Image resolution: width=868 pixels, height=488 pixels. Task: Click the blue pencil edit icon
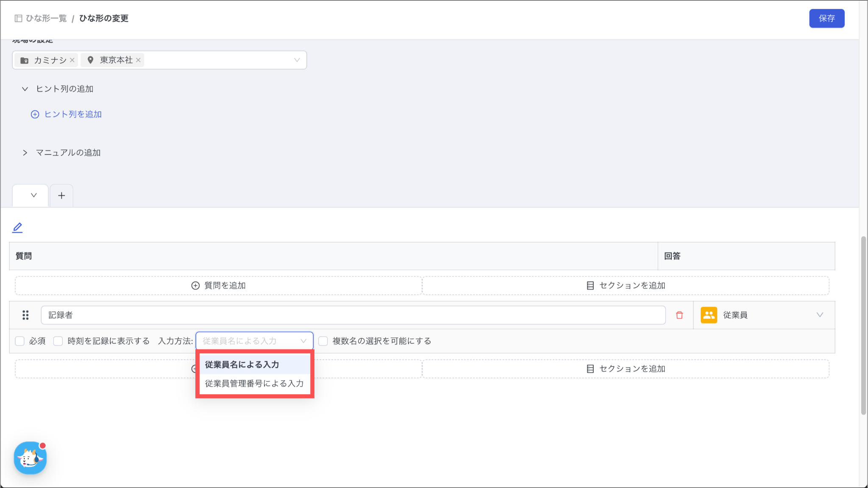17,228
